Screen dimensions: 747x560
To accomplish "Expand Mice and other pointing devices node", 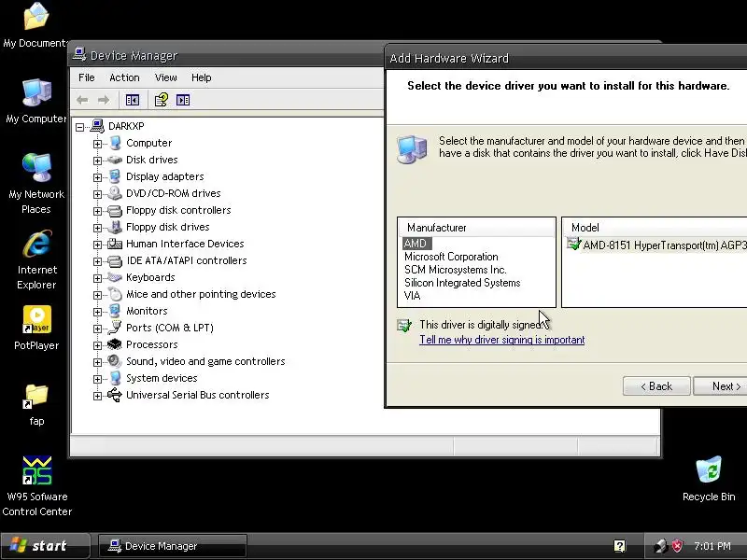I will pos(98,295).
